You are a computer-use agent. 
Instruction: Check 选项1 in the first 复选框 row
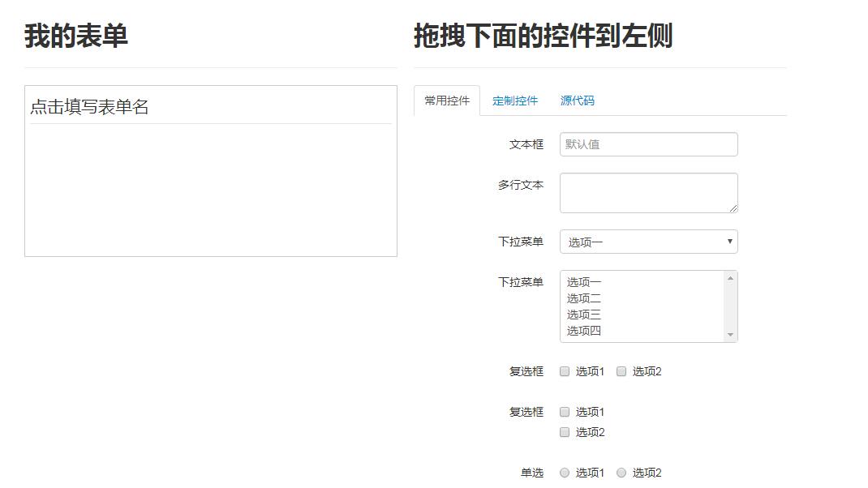[x=565, y=370]
